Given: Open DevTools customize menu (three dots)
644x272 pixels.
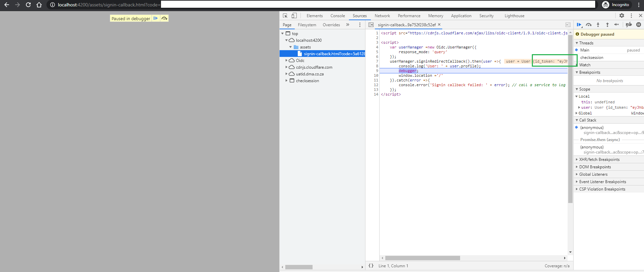Looking at the screenshot, I should (631, 15).
